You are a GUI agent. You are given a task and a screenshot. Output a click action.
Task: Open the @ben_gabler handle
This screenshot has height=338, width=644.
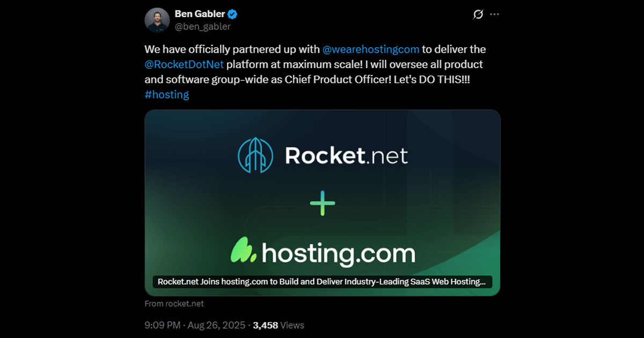click(x=203, y=26)
